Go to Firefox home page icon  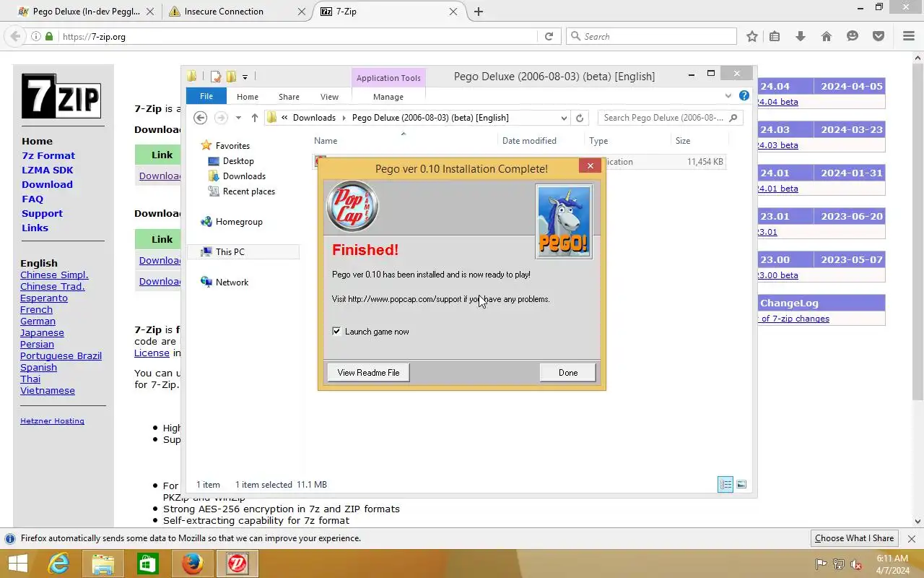pos(827,36)
